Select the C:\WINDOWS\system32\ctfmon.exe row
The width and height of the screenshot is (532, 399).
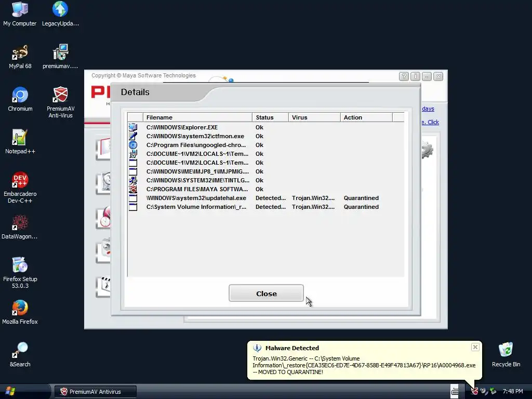click(265, 136)
